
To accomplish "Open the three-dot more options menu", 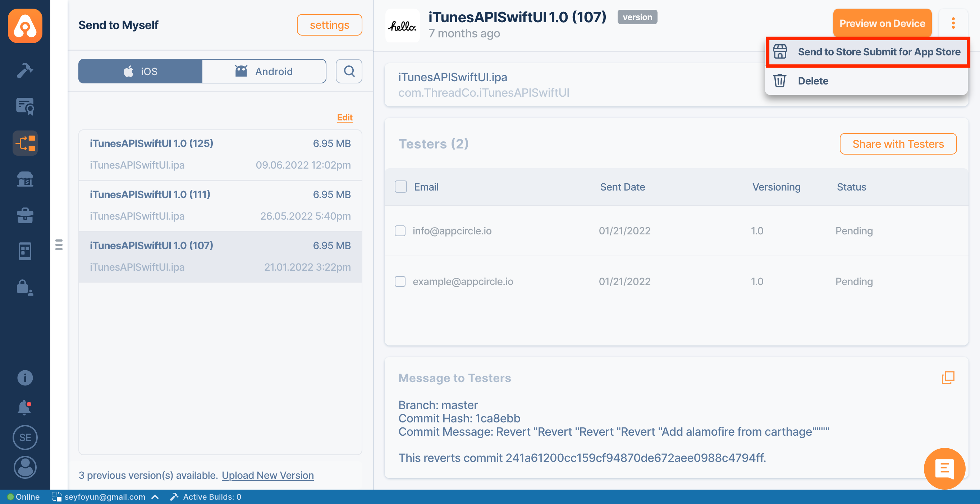I will [953, 24].
